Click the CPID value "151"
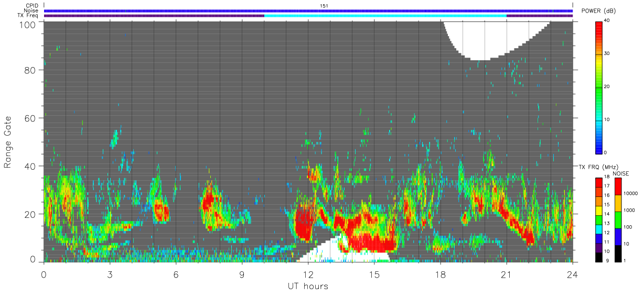Image resolution: width=644 pixels, height=297 pixels. [x=324, y=6]
